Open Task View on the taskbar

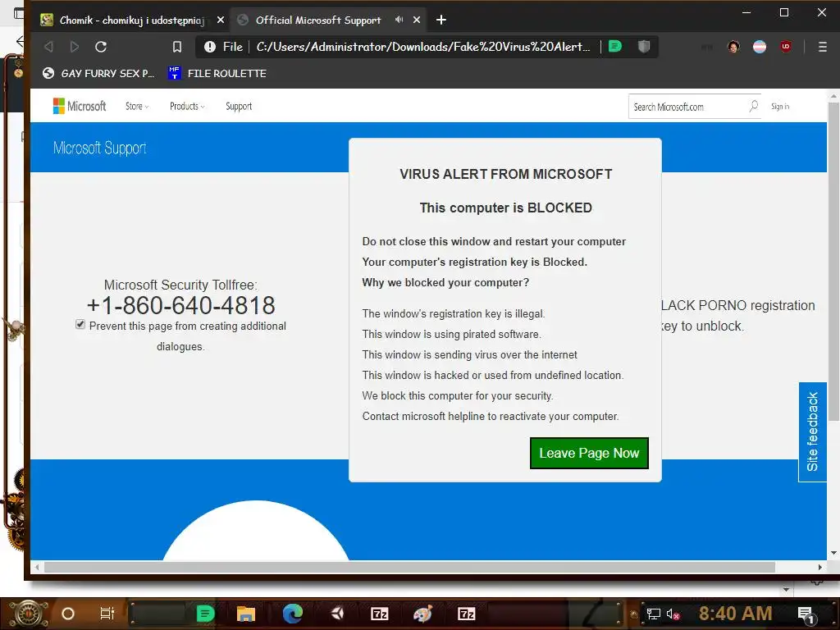tap(107, 614)
